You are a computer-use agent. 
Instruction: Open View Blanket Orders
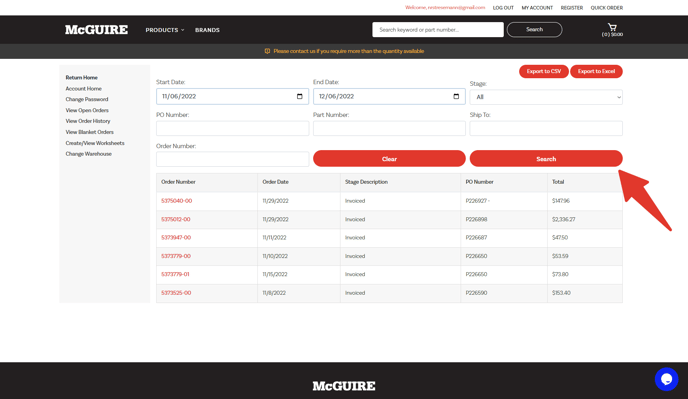pyautogui.click(x=90, y=132)
